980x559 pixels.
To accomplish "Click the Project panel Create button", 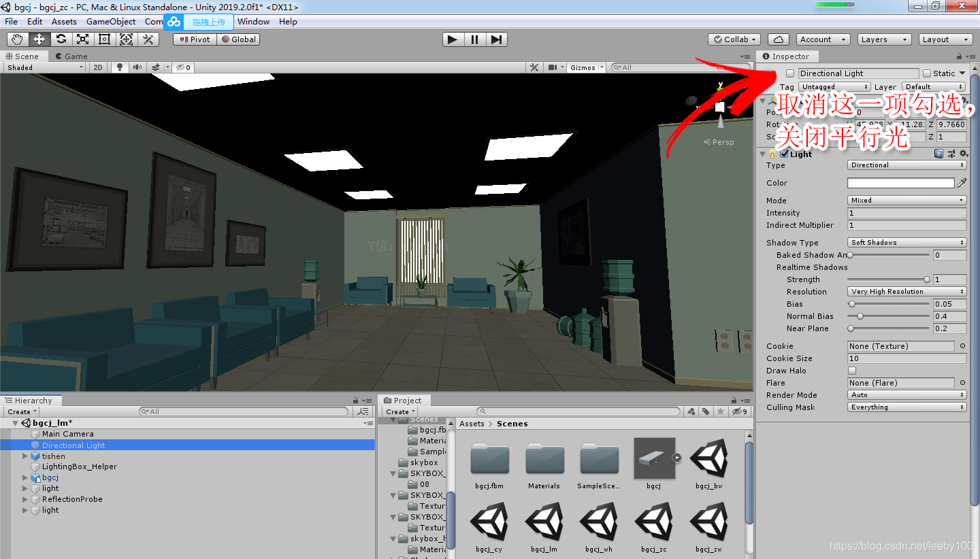I will pyautogui.click(x=400, y=411).
